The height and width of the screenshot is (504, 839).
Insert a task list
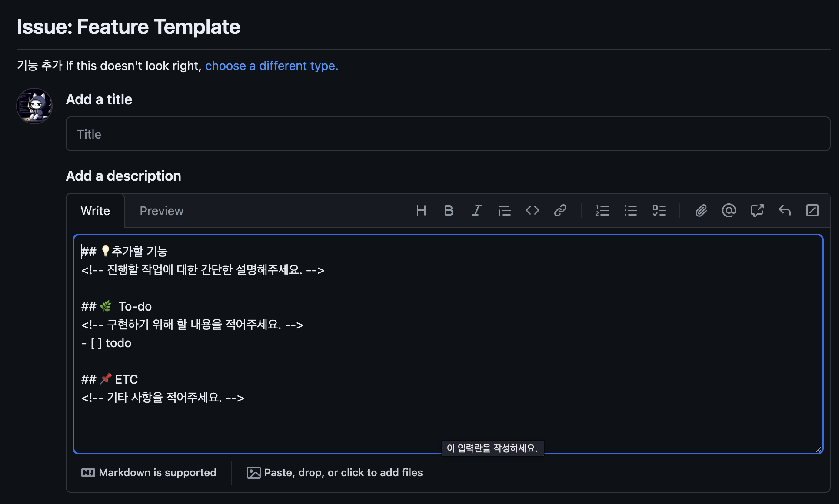[659, 210]
